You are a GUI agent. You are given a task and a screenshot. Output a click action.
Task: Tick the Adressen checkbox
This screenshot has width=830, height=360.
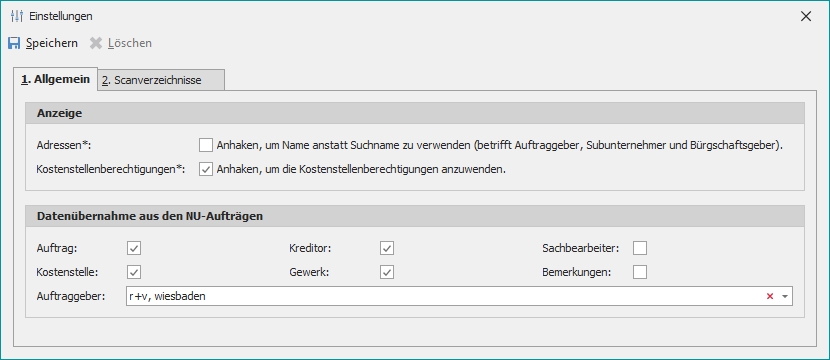(206, 145)
